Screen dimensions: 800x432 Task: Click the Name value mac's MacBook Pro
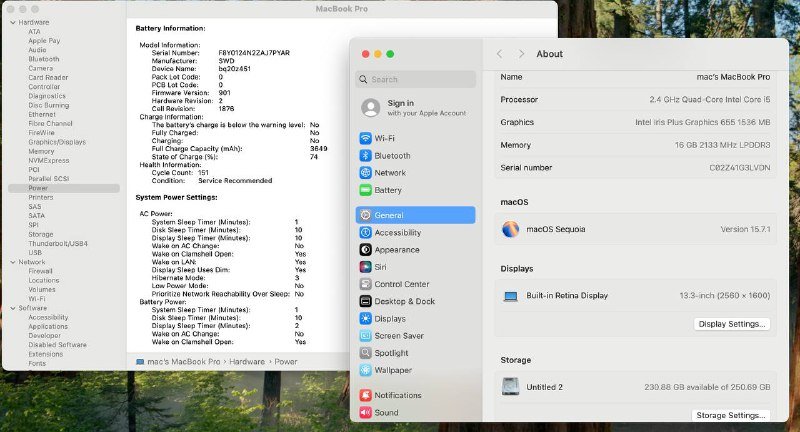point(733,77)
